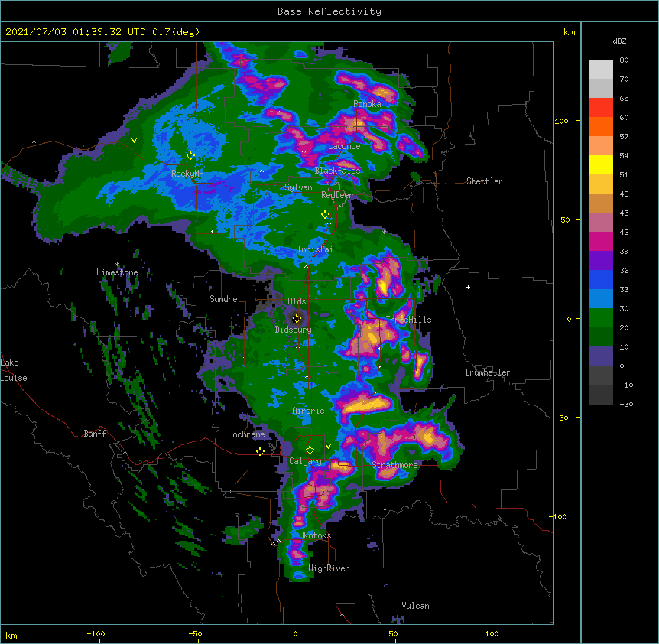The width and height of the screenshot is (659, 644).
Task: Click the RedDeer city label
Action: 337,195
